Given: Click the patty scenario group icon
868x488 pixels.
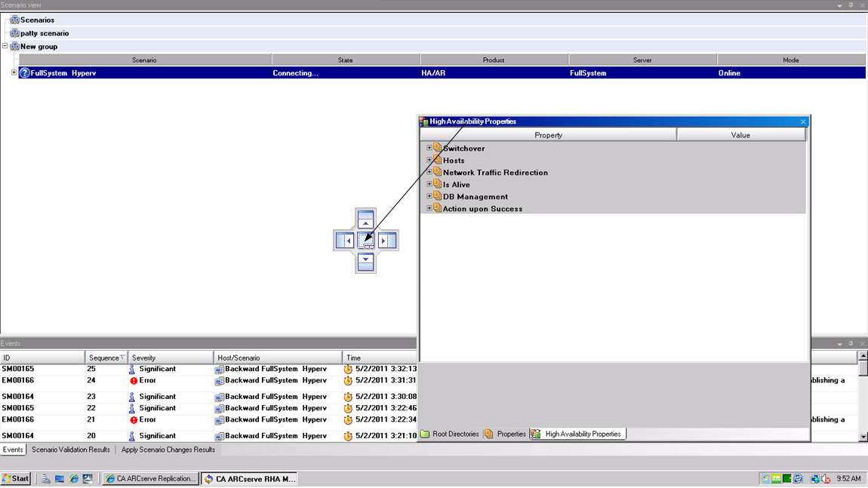Looking at the screenshot, I should [16, 33].
